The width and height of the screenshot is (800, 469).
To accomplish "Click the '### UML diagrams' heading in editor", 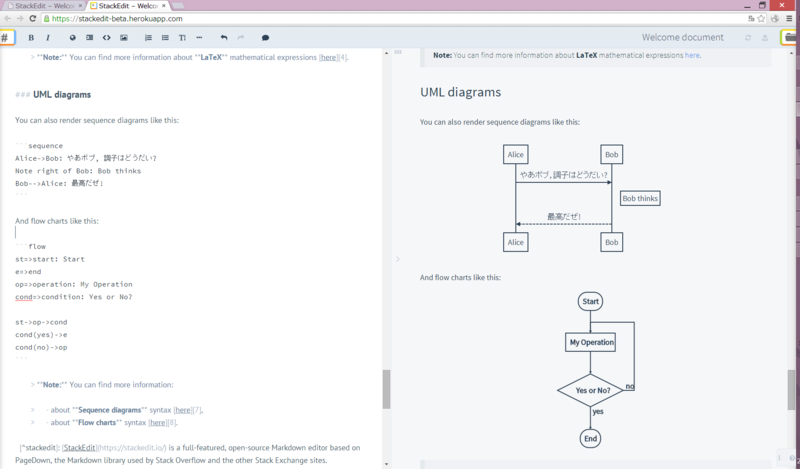I will 53,94.
